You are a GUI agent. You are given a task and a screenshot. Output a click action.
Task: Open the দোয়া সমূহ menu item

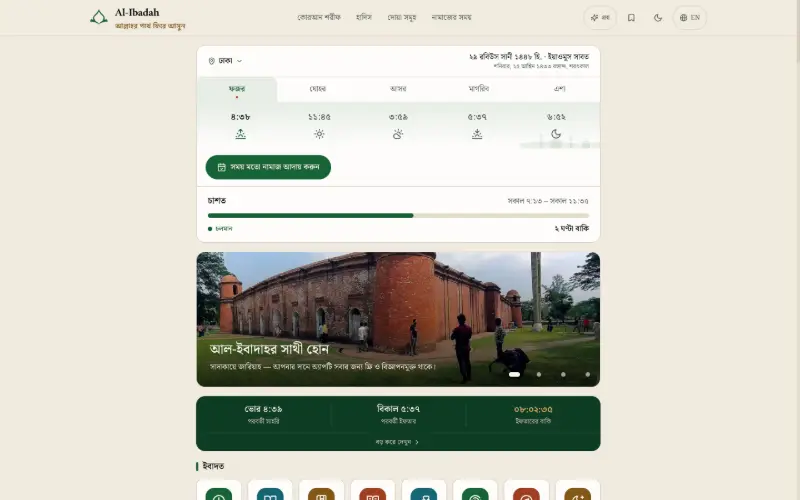[x=402, y=17]
